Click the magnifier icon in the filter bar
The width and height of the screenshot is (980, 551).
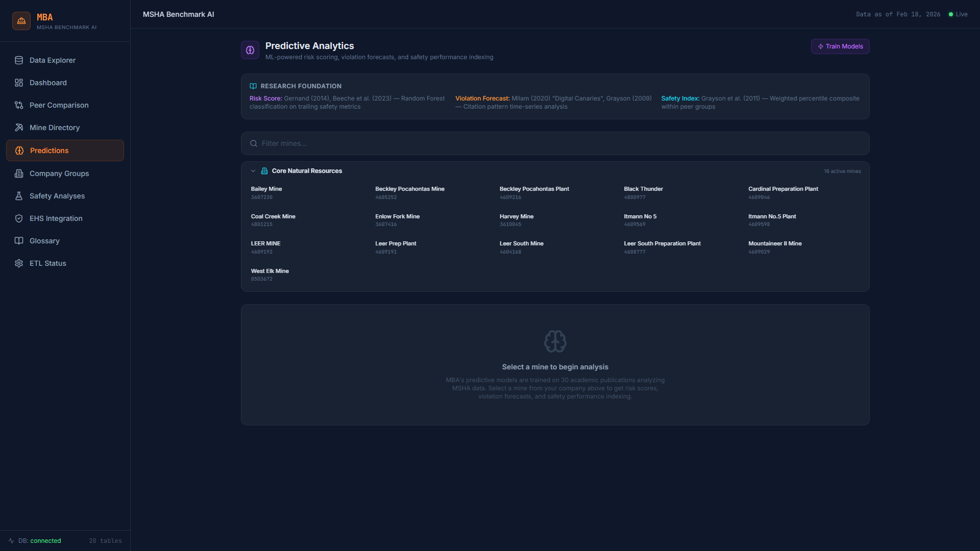tap(254, 143)
